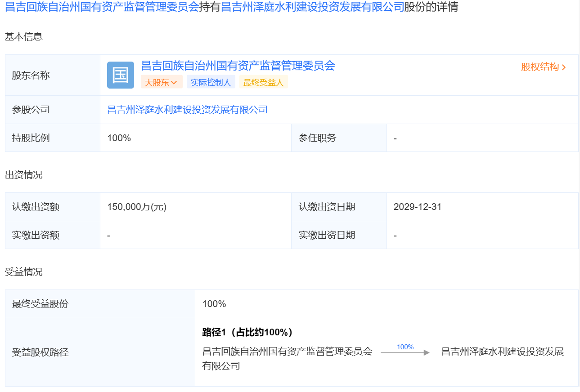Open shareholder name link in 股东名称 row
This screenshot has height=392, width=580.
pyautogui.click(x=238, y=66)
